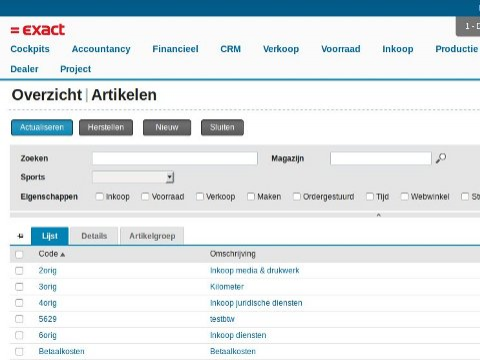
Task: Select the 4orig row checkbox
Action: [x=19, y=303]
